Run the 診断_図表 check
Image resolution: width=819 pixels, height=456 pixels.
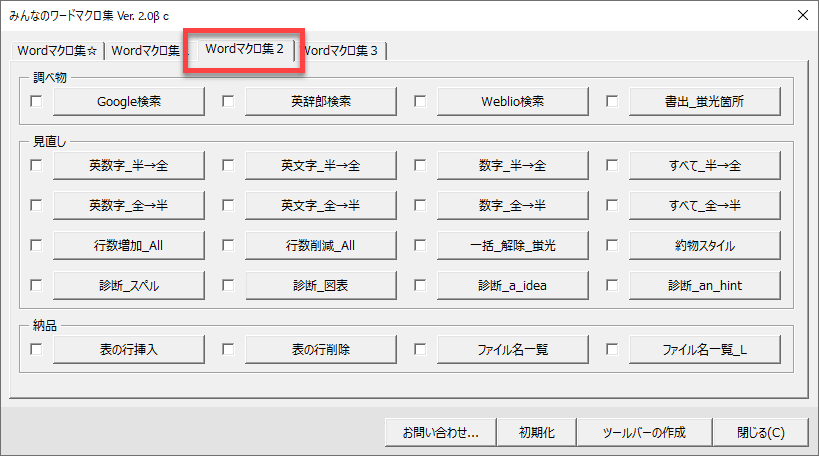point(321,285)
